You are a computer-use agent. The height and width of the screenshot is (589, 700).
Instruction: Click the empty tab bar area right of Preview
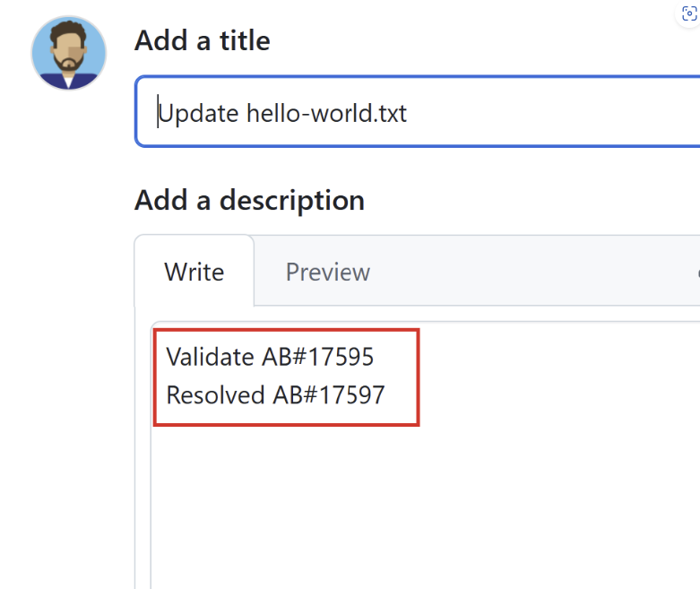[x=531, y=272]
